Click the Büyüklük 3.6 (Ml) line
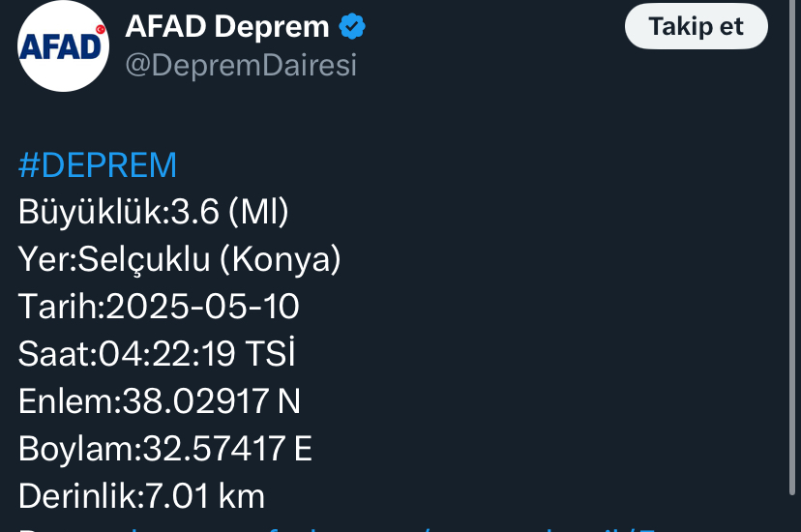Image resolution: width=801 pixels, height=532 pixels. (154, 212)
